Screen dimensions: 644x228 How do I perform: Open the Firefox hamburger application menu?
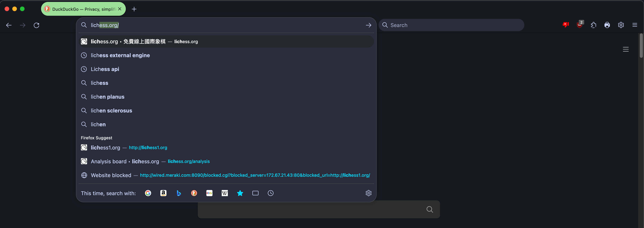coord(634,25)
